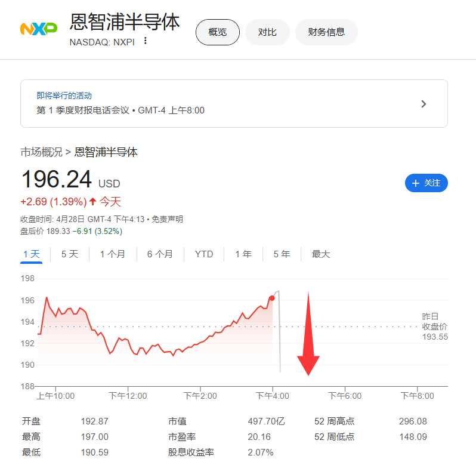Click the NASDAQ: NXPI ticker text

click(x=102, y=42)
